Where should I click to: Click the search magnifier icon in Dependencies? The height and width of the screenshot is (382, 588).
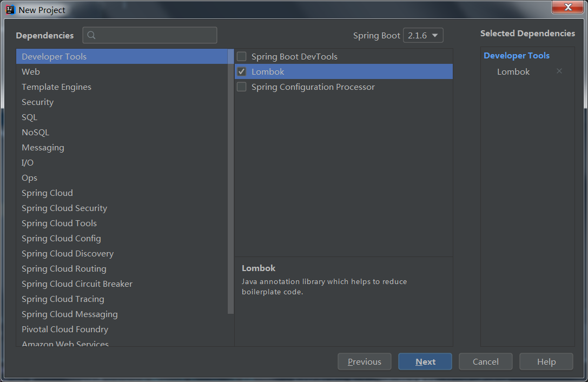91,35
